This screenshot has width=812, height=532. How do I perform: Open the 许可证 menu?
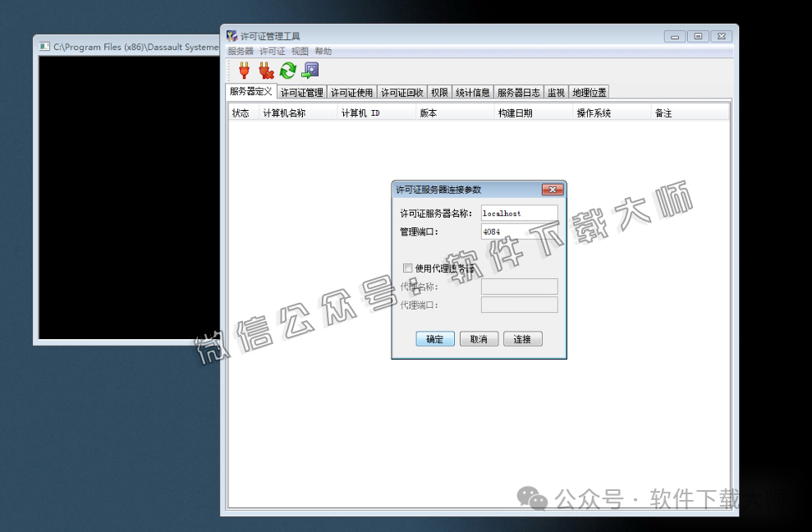pos(272,50)
